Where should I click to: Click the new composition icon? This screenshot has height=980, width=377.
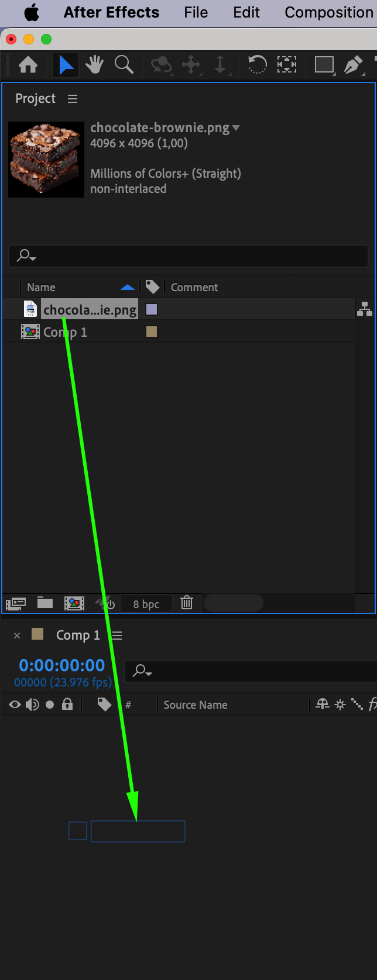[74, 603]
